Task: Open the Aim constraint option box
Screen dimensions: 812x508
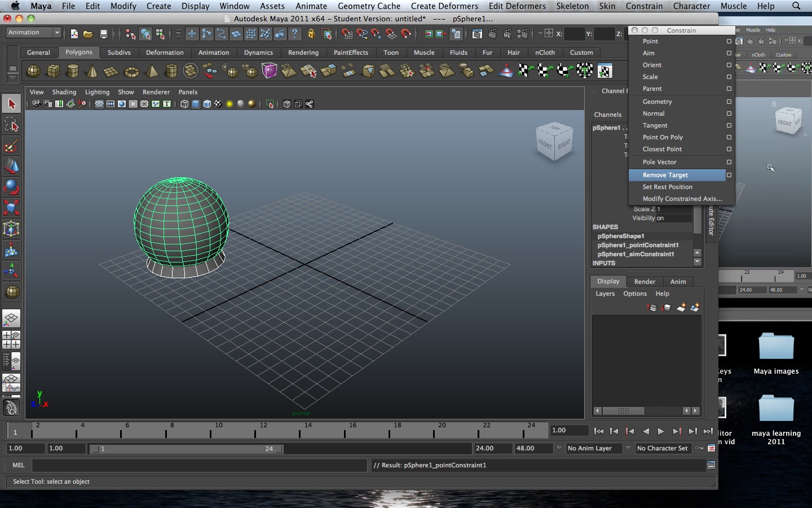Action: tap(729, 53)
